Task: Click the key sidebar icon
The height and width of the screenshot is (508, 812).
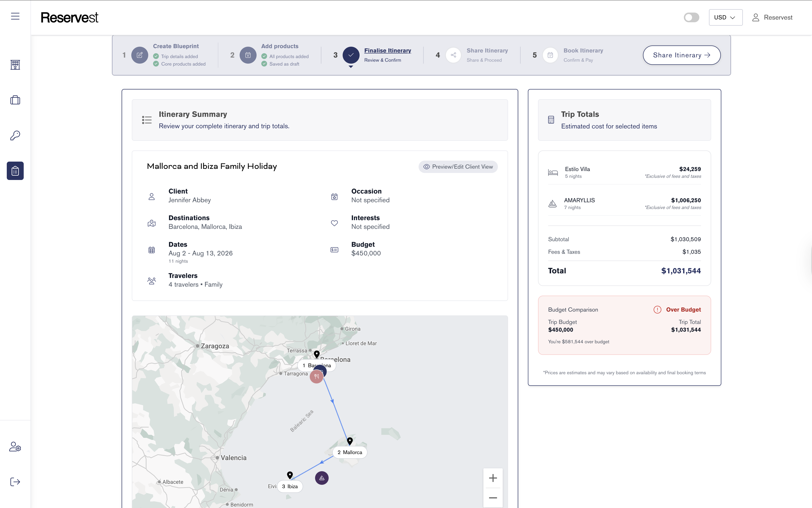Action: [x=15, y=135]
